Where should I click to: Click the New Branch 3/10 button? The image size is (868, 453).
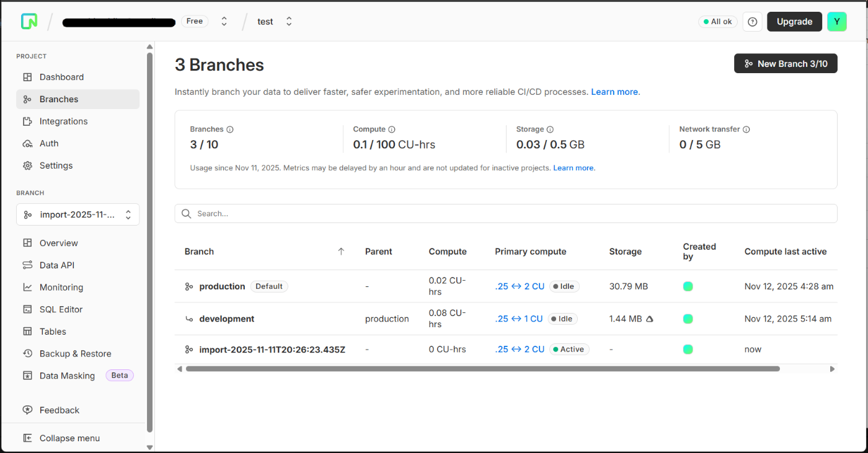[x=786, y=64]
